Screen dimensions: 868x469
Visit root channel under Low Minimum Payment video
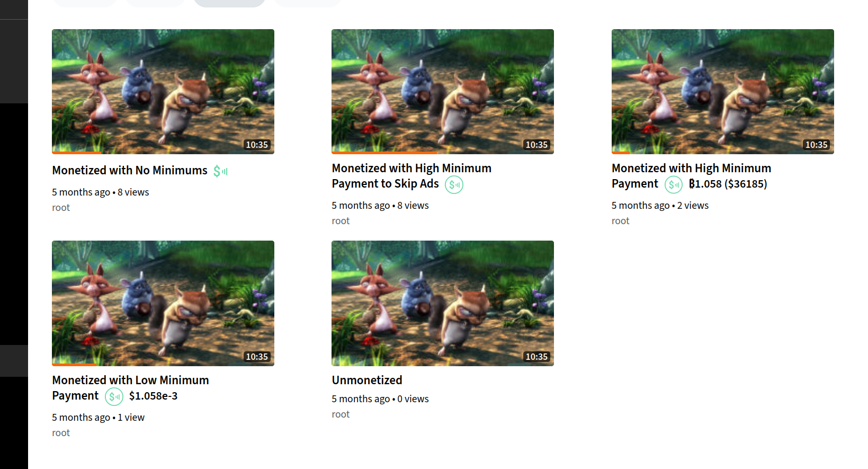click(x=61, y=433)
